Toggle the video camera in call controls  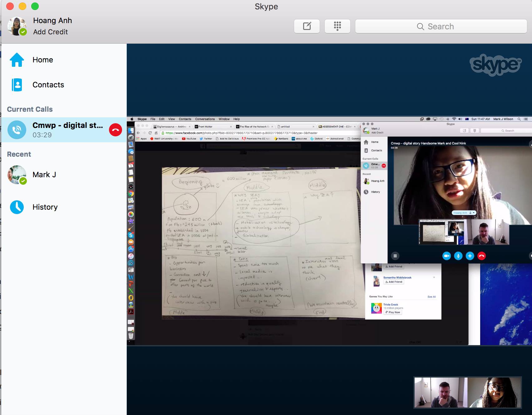point(446,256)
